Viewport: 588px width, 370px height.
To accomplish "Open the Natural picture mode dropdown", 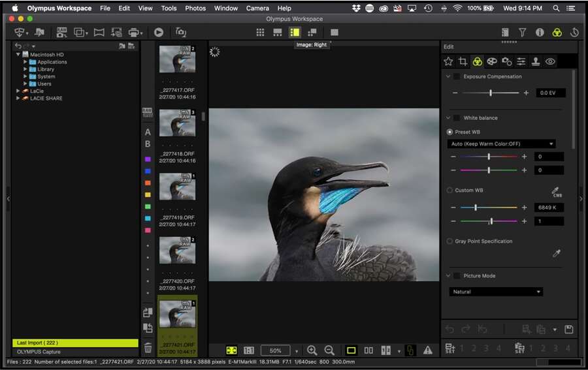I will pyautogui.click(x=496, y=292).
